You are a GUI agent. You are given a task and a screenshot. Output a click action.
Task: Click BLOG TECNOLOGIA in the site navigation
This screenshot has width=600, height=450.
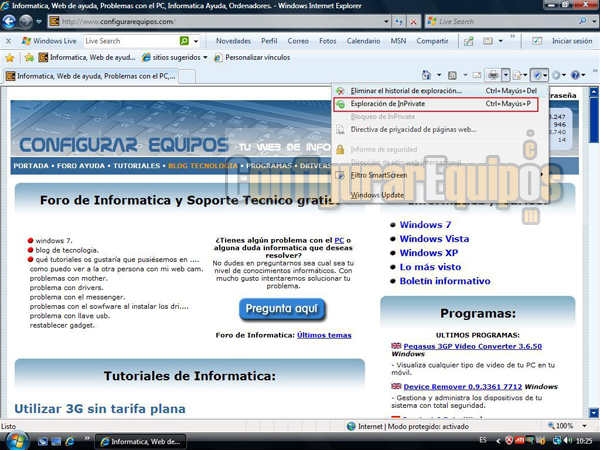pyautogui.click(x=203, y=166)
